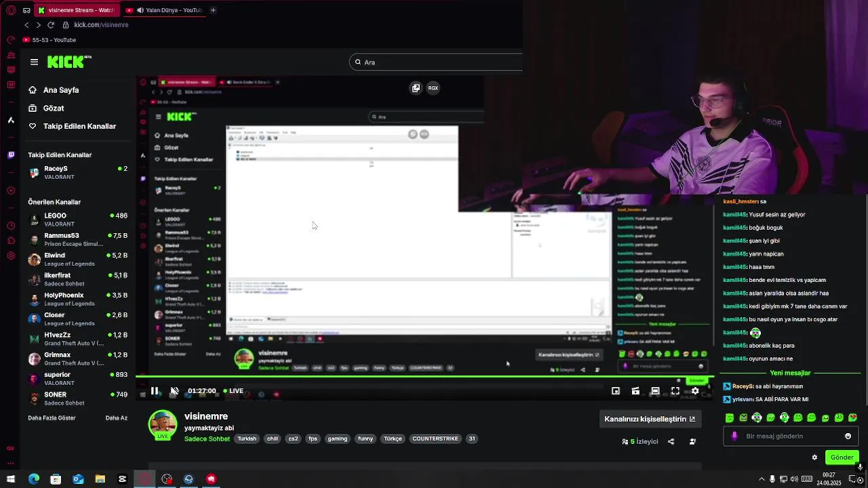Open File Explorer from taskbar
The height and width of the screenshot is (488, 868).
click(x=100, y=479)
